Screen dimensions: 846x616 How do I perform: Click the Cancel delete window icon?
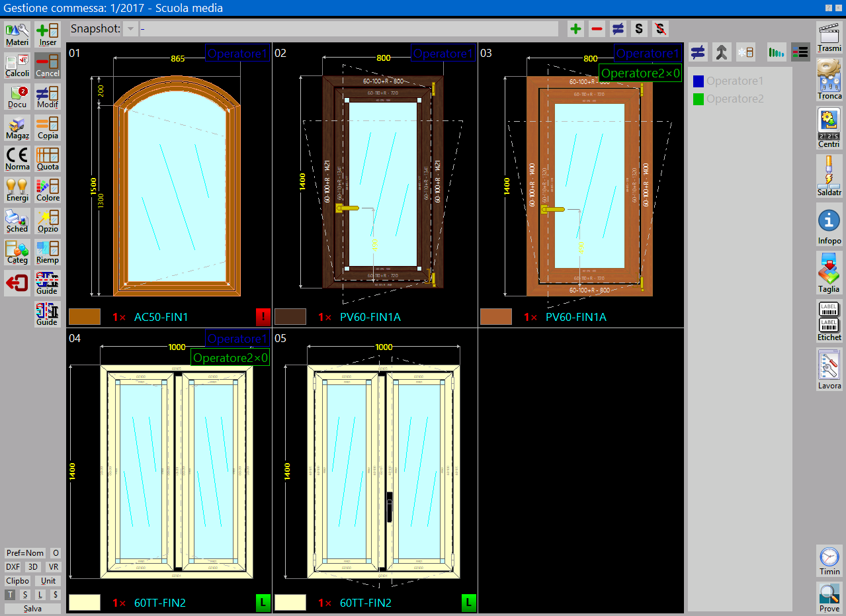tap(48, 66)
